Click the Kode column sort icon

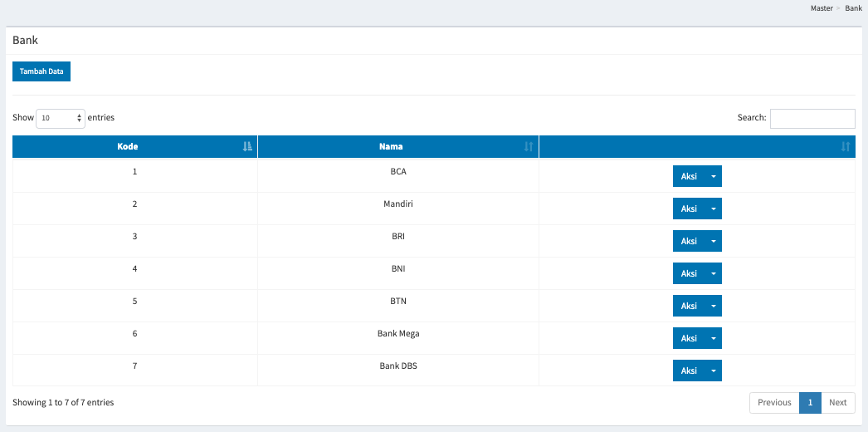247,147
